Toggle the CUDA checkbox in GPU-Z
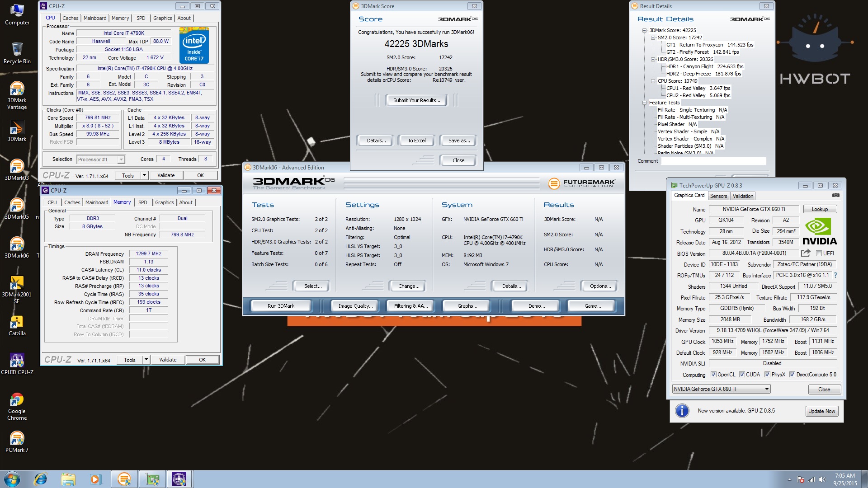This screenshot has height=488, width=868. [x=742, y=375]
